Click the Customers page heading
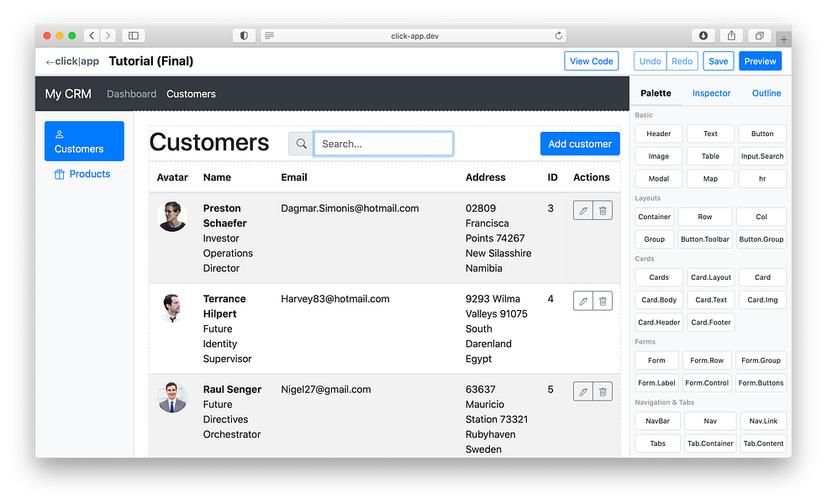 tap(209, 142)
